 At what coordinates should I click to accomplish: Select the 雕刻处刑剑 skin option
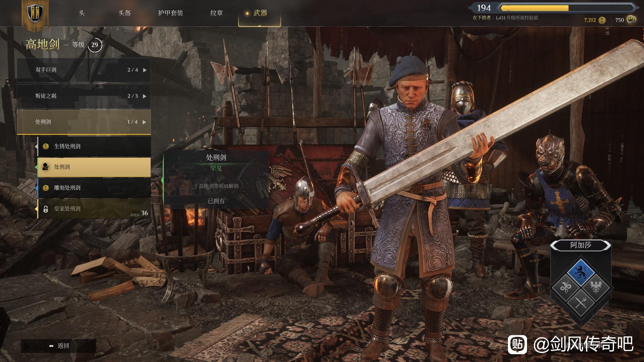coord(94,188)
